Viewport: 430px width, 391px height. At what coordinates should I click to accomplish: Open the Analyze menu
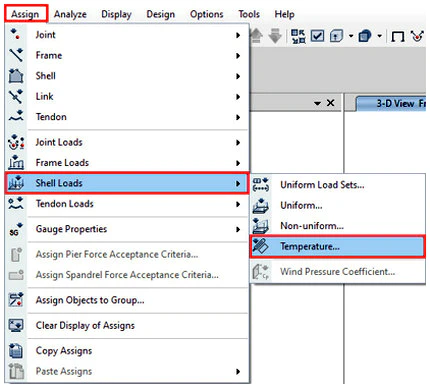70,14
